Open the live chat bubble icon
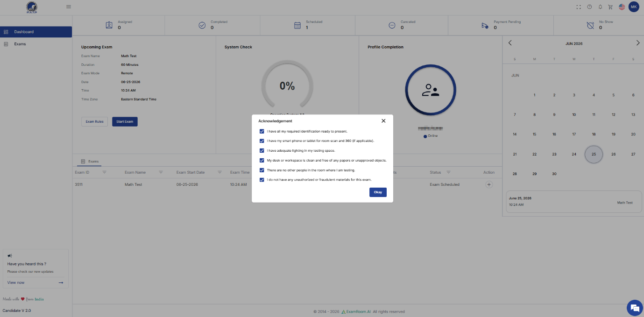Screen dimensions: 644x317 coord(634,308)
